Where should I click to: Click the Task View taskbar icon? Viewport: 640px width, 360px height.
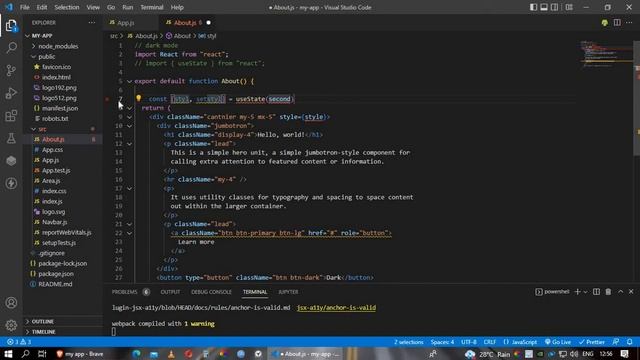(42, 354)
